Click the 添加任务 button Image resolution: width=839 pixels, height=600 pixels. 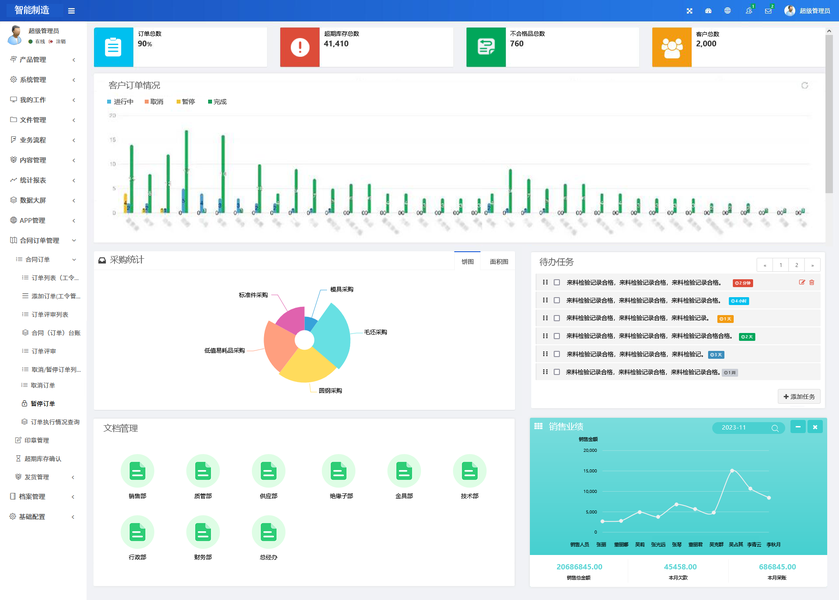click(799, 397)
